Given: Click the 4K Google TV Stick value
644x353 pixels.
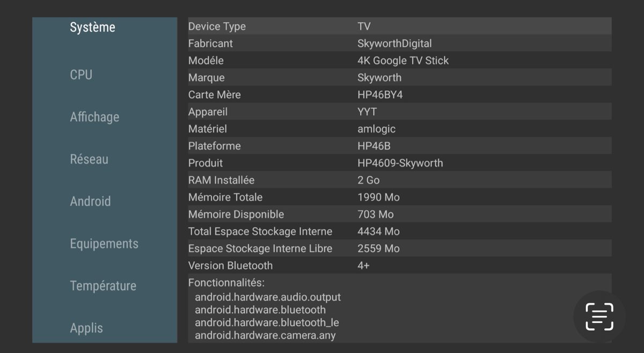Looking at the screenshot, I should [403, 61].
